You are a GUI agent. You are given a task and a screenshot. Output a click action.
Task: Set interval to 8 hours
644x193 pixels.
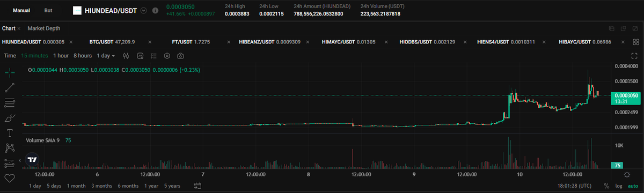tap(83, 56)
